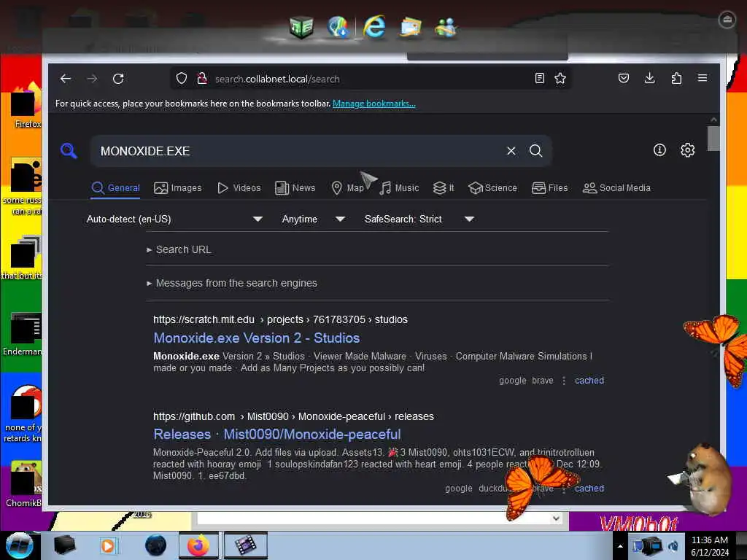Toggle reader view in address bar
This screenshot has width=747, height=560.
coord(539,79)
